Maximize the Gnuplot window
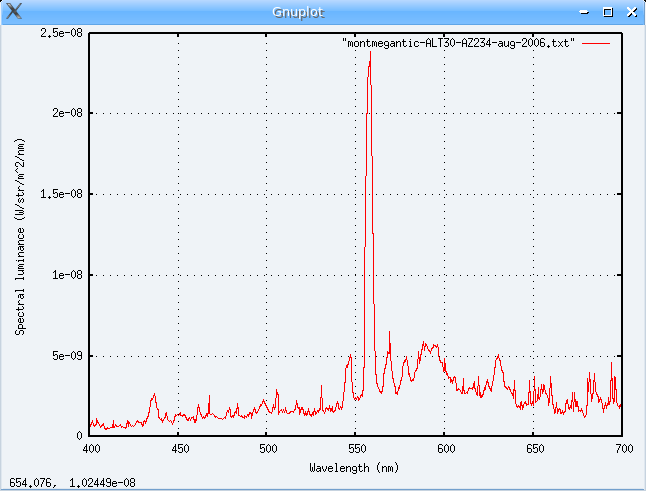 pos(608,12)
